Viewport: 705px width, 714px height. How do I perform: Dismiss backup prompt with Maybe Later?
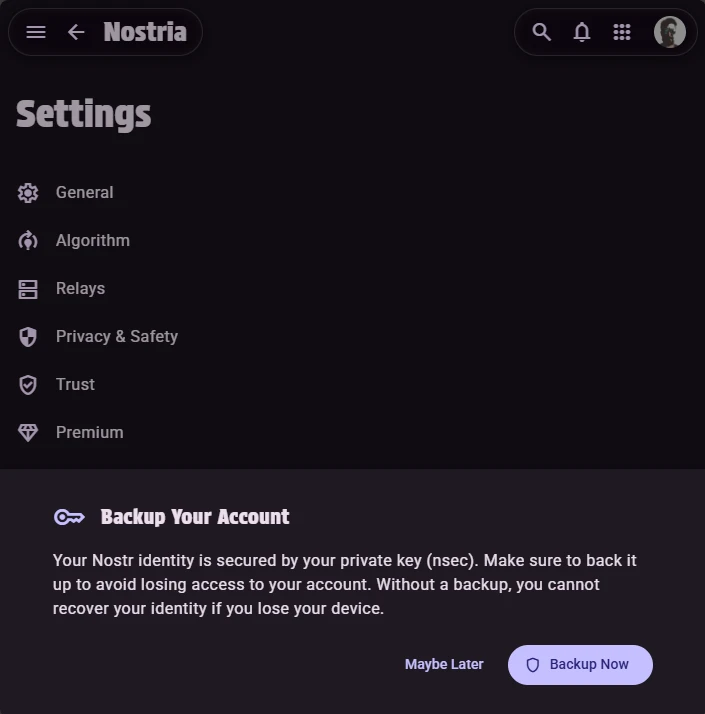(444, 665)
